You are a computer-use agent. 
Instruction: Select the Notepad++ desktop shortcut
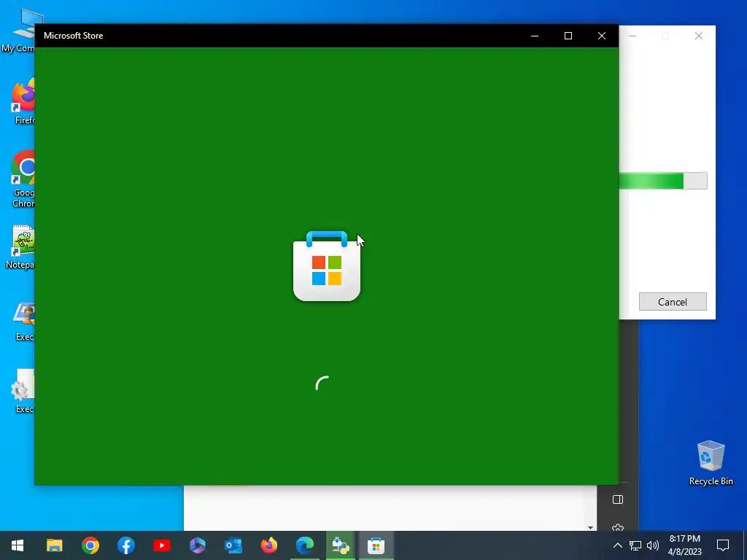(x=21, y=246)
